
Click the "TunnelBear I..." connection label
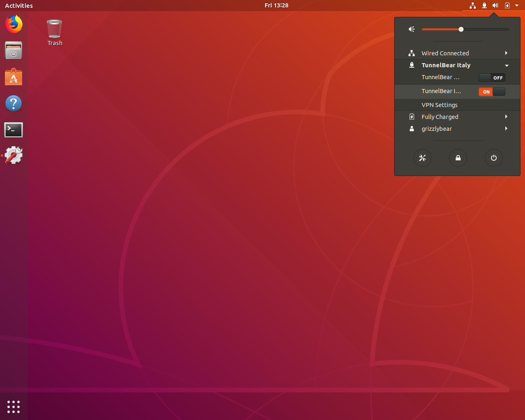441,91
